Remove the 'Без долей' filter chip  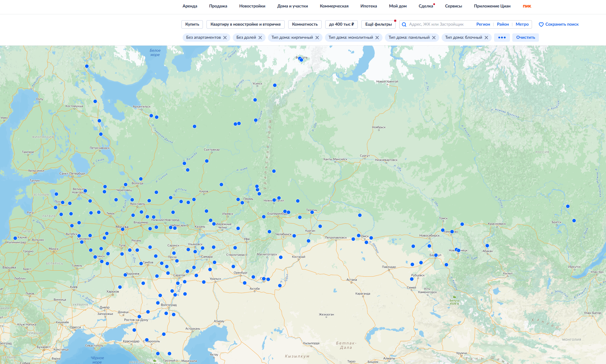[x=260, y=38]
